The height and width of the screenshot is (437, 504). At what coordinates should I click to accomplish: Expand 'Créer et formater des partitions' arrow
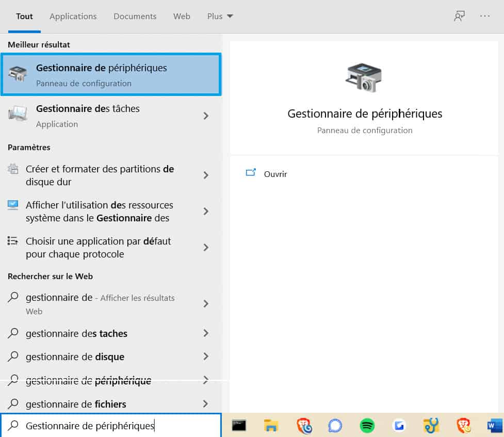pos(206,175)
